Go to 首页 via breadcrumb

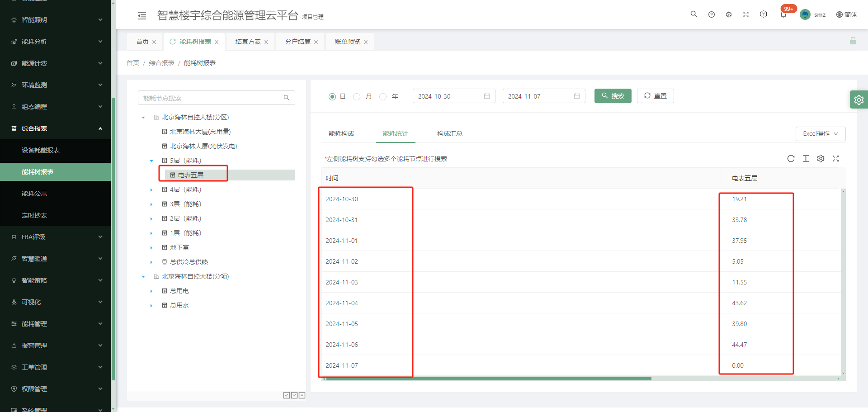coord(133,63)
